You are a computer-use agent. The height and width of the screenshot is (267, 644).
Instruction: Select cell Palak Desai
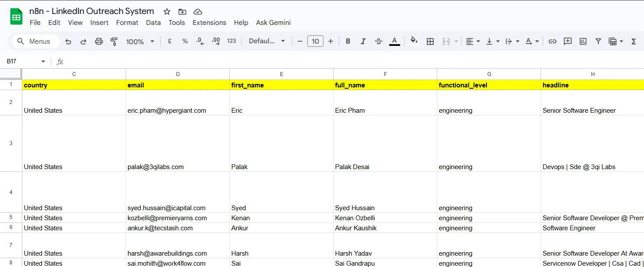(385, 143)
